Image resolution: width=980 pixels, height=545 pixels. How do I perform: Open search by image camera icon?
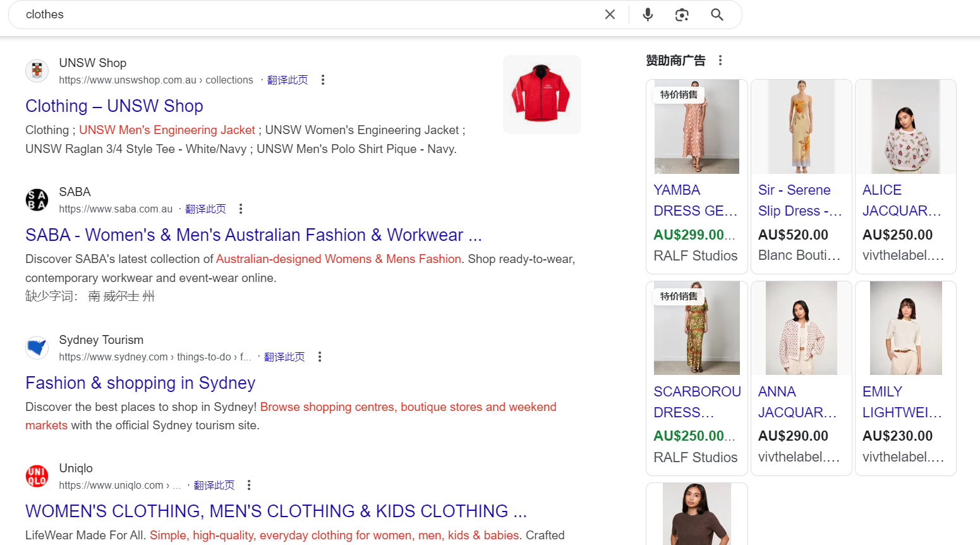(x=682, y=15)
